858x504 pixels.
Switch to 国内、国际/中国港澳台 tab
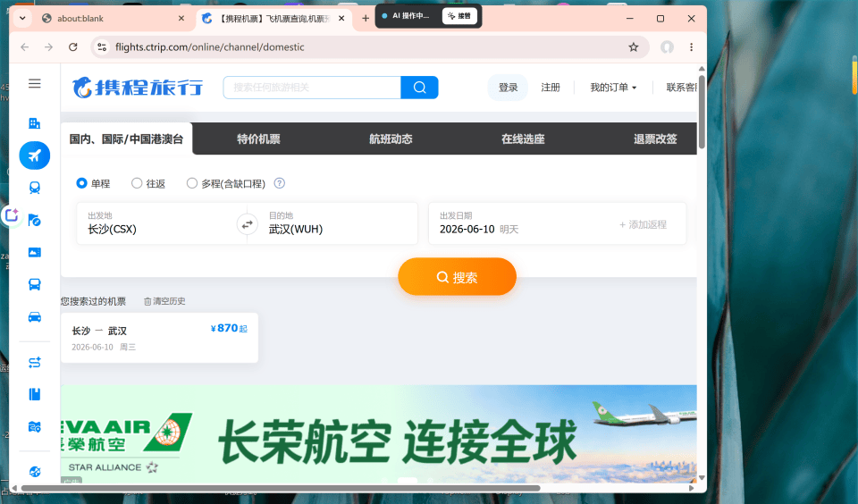[x=126, y=139]
